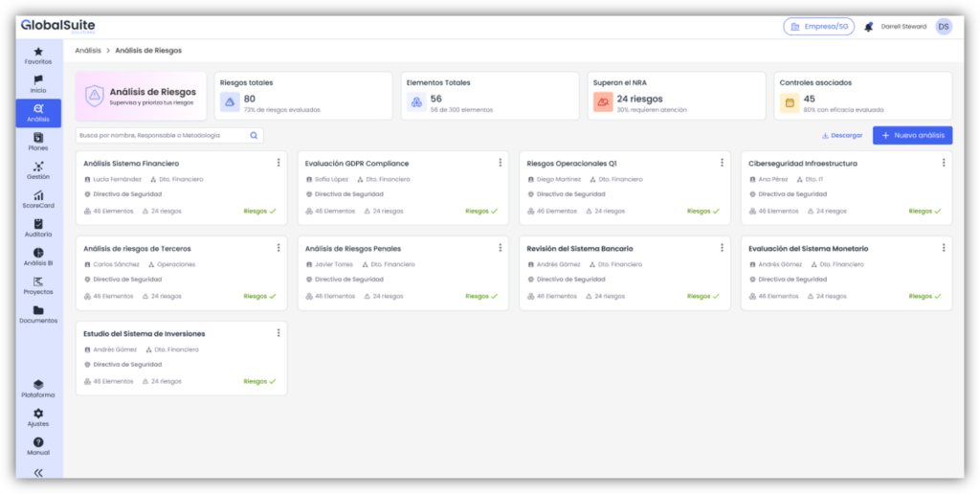Open options menu for Análisis Sistema Financiero
This screenshot has height=494, width=980.
coord(278,163)
